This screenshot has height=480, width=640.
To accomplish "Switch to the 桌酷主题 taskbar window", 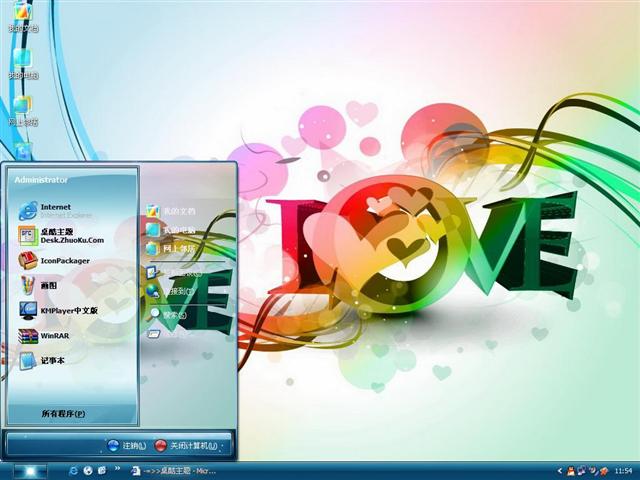I will (x=173, y=471).
